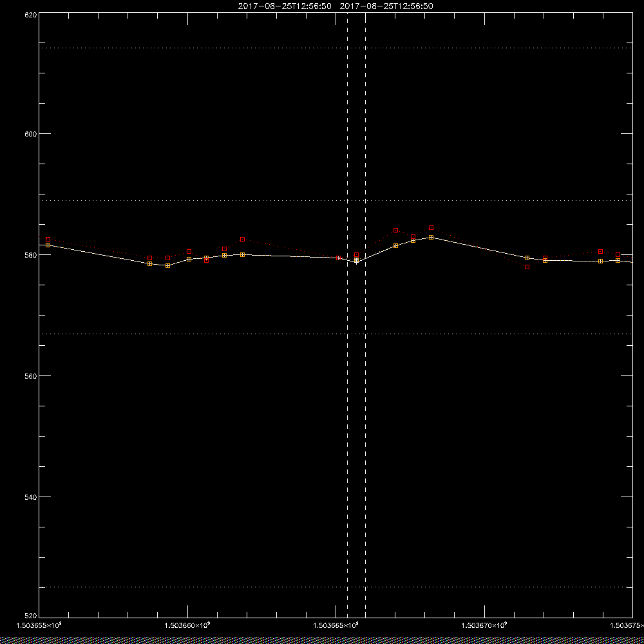Select the y-axis label 580
Screen dimensions: 644x644
(x=31, y=255)
